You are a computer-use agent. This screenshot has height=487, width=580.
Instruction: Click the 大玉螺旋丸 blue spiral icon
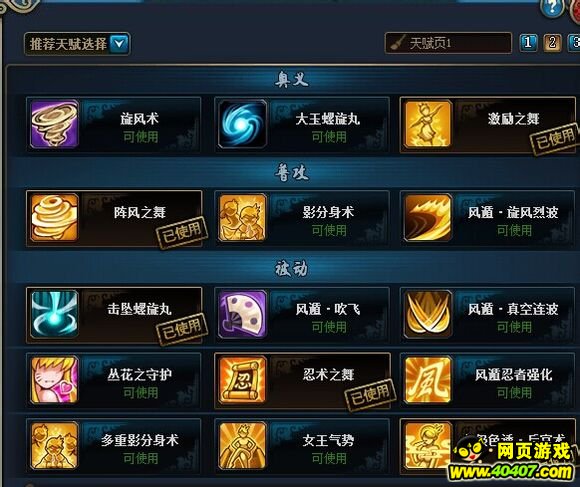coord(242,124)
